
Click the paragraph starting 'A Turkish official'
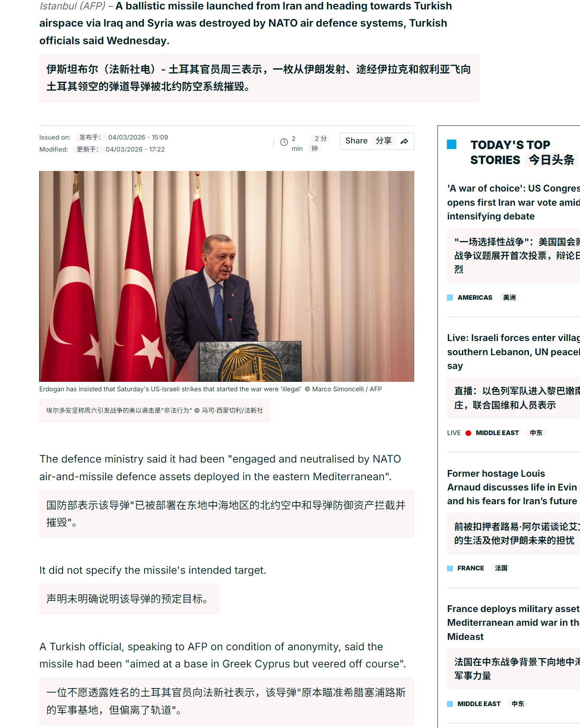click(223, 655)
